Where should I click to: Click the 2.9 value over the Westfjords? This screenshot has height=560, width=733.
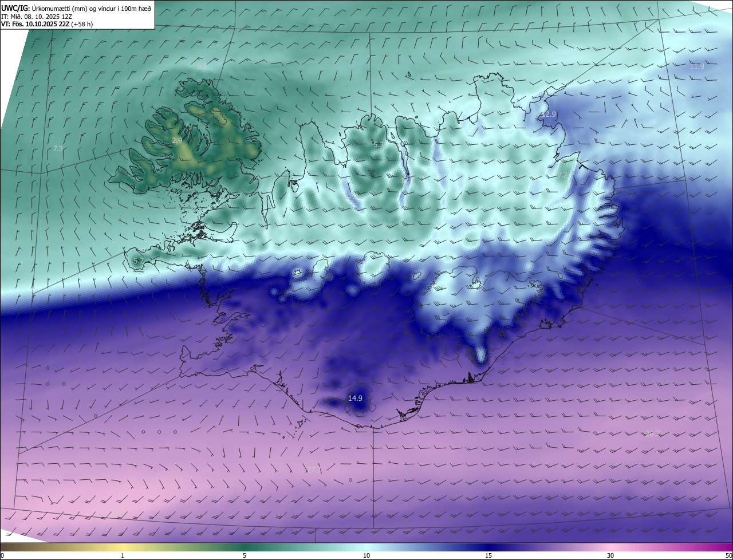[177, 140]
